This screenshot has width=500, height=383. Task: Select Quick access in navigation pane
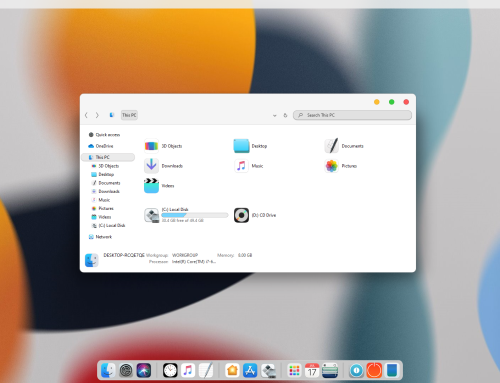coord(104,135)
